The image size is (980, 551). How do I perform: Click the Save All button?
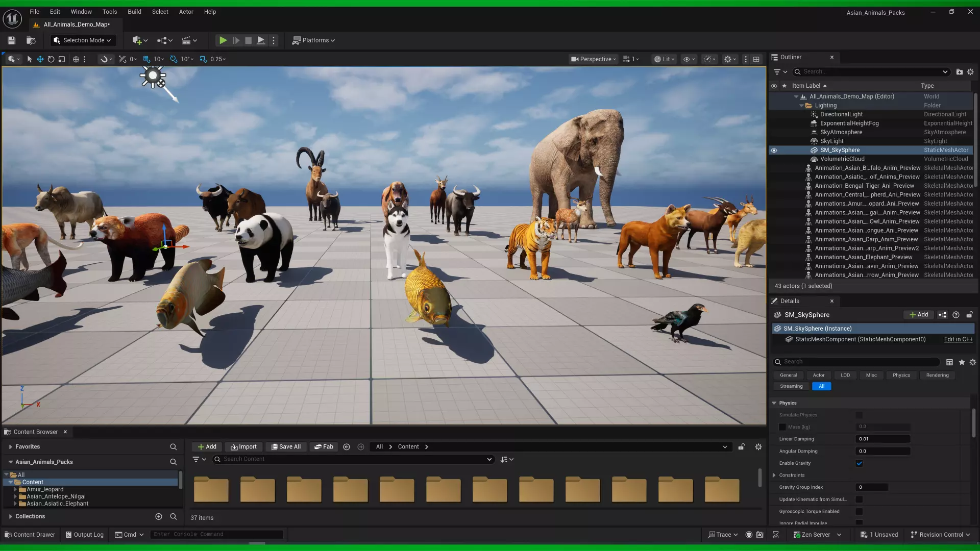[x=286, y=447]
